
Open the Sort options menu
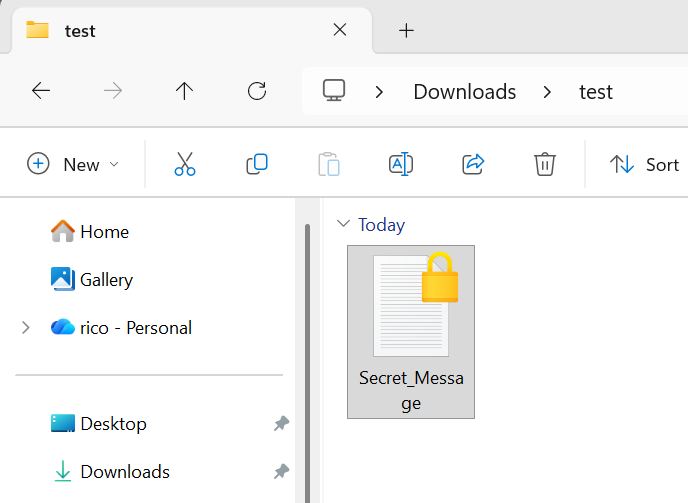[x=644, y=165]
